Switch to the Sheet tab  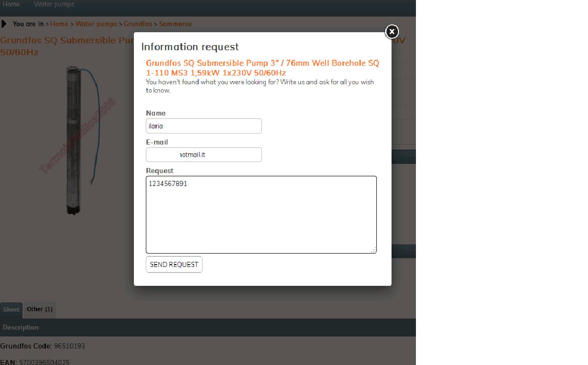point(11,310)
